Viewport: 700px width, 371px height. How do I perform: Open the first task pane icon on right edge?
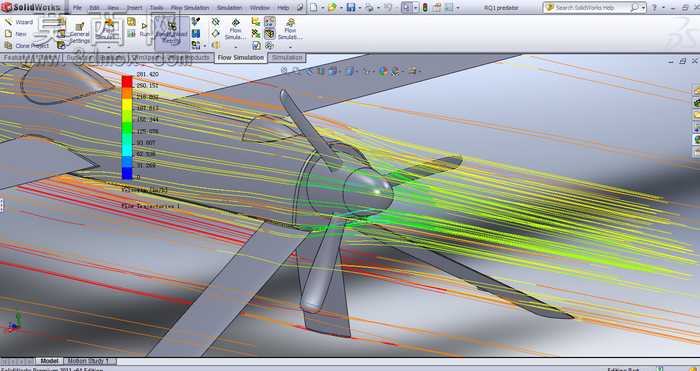696,91
